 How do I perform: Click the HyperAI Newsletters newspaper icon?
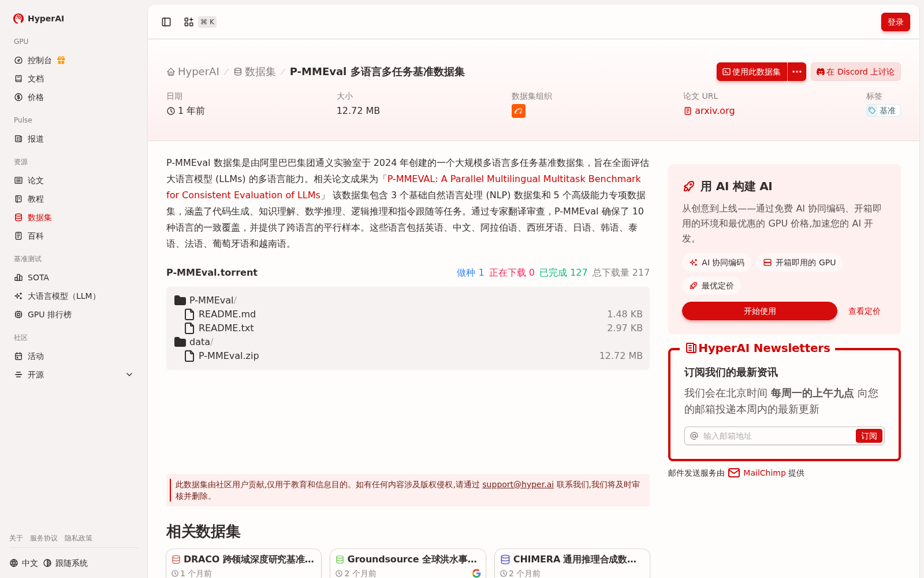click(691, 348)
